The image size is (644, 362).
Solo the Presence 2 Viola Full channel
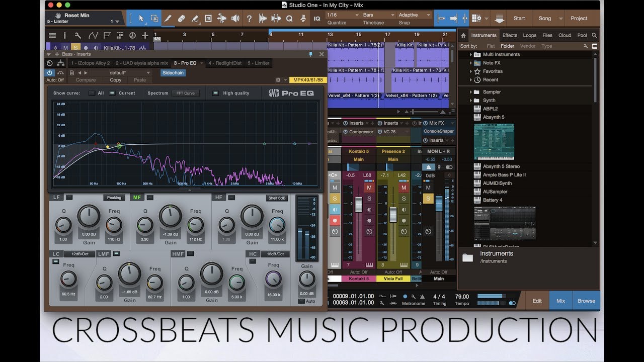click(x=404, y=199)
